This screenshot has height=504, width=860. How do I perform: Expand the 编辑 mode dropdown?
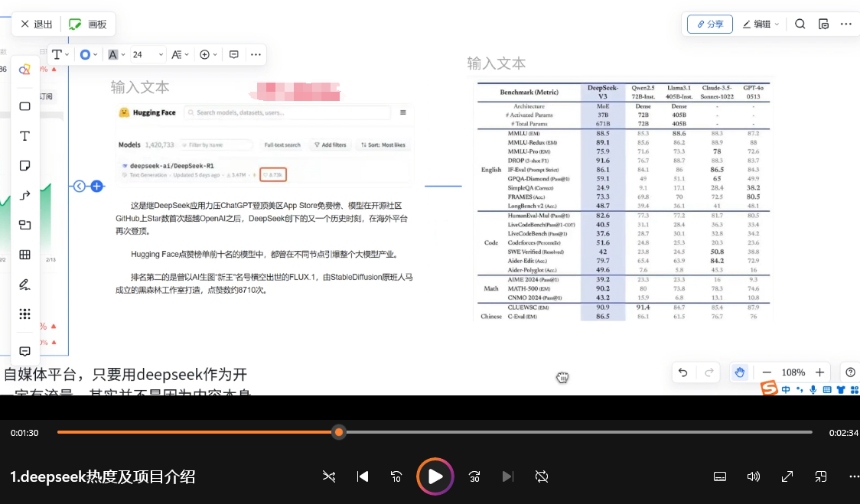pyautogui.click(x=761, y=24)
